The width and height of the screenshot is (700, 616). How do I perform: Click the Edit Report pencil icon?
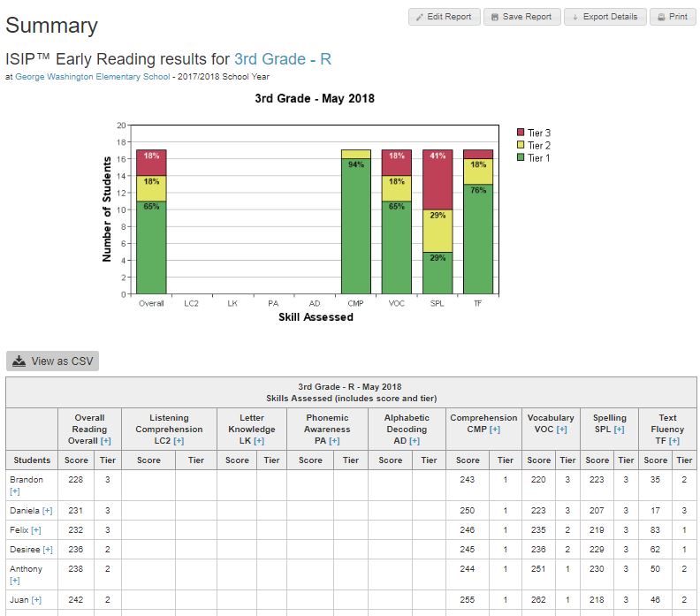coord(420,17)
